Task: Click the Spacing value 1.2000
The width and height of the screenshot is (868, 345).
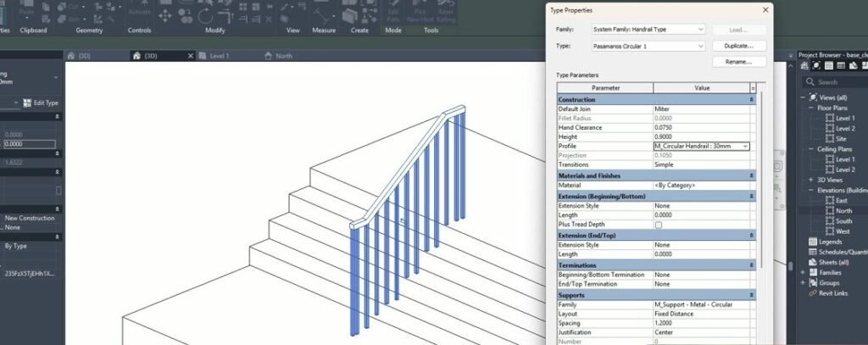Action: tap(701, 324)
